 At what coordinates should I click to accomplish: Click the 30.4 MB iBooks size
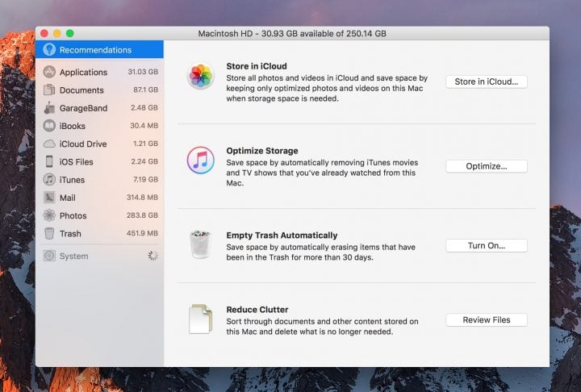[144, 126]
